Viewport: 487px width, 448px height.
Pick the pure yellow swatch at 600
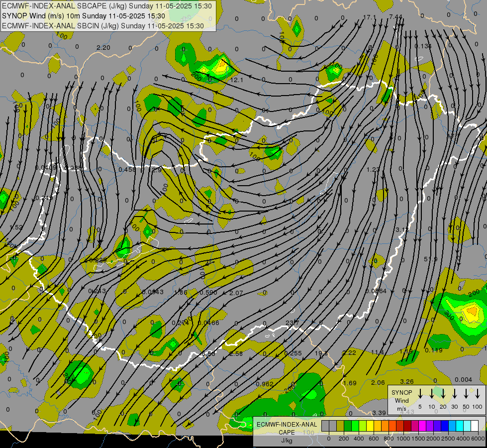pyautogui.click(x=370, y=426)
